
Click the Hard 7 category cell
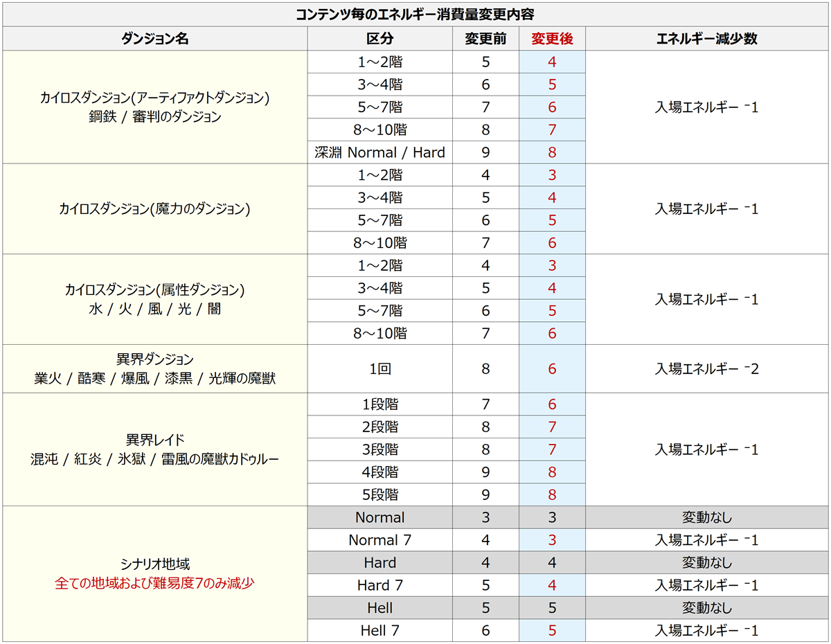click(x=379, y=585)
